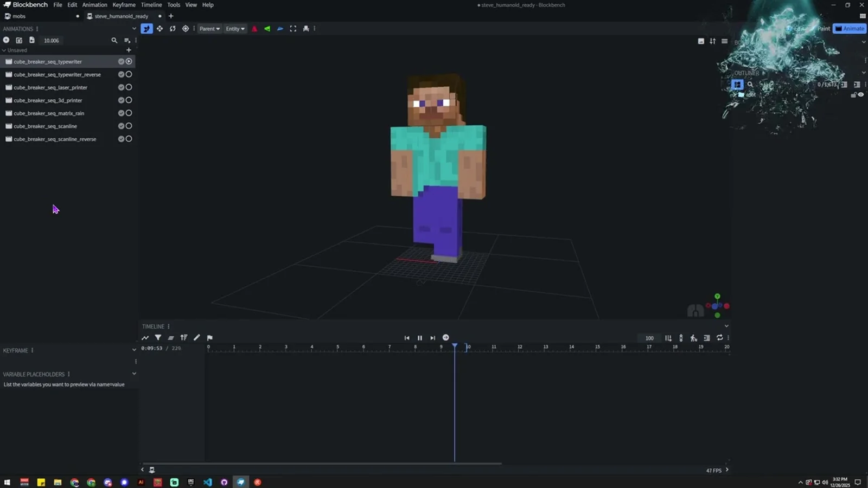Open the animation controller icon beside the add button
868x488 pixels.
19,40
